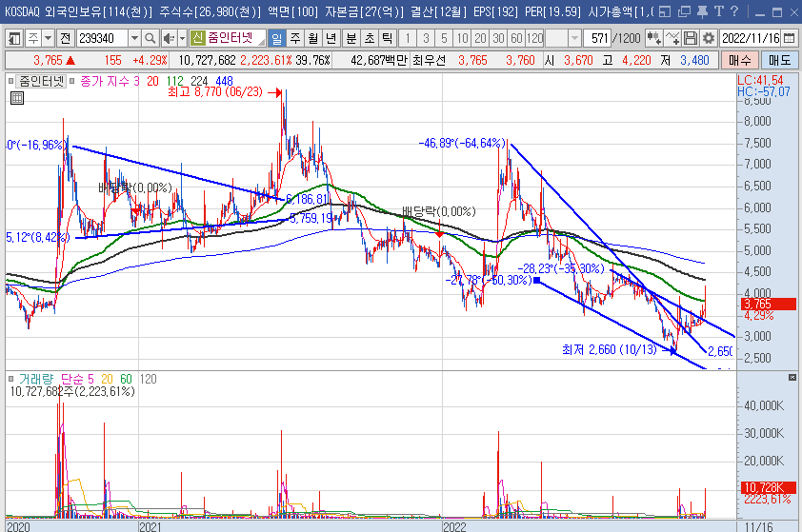This screenshot has height=532, width=802.
Task: Select the 120 interval button
Action: 534,38
